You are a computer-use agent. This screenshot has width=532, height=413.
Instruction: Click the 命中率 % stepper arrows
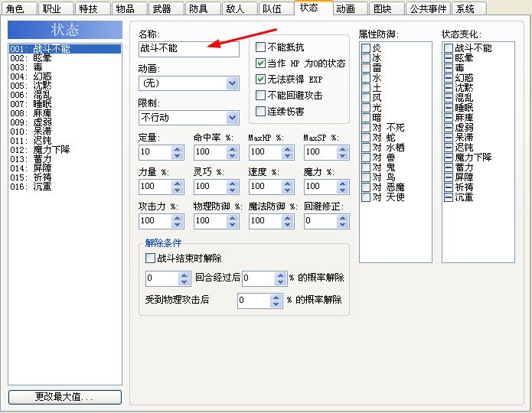pyautogui.click(x=233, y=152)
